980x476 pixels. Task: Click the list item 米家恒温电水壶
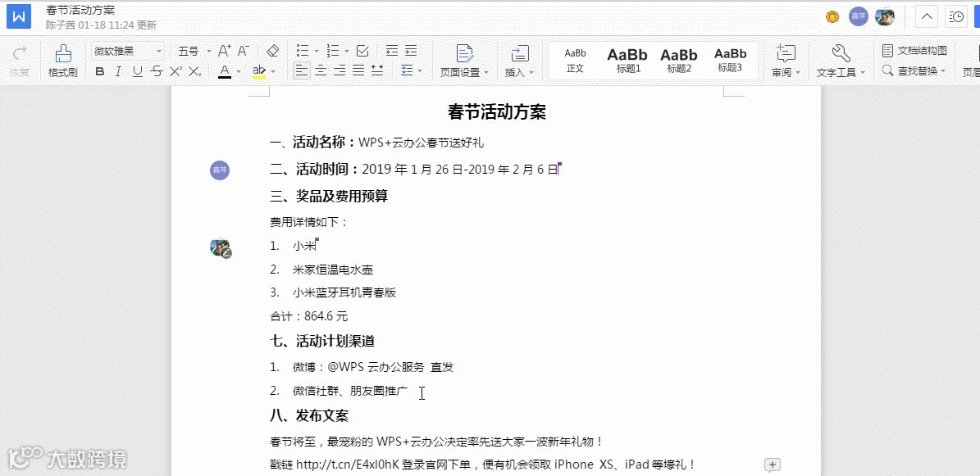[332, 270]
